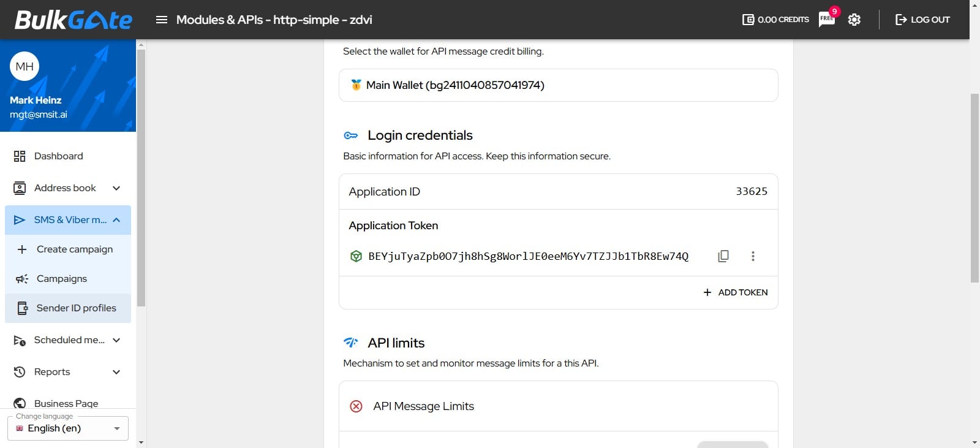Image resolution: width=980 pixels, height=448 pixels.
Task: Click the red API Message Limits status icon
Action: [x=356, y=406]
